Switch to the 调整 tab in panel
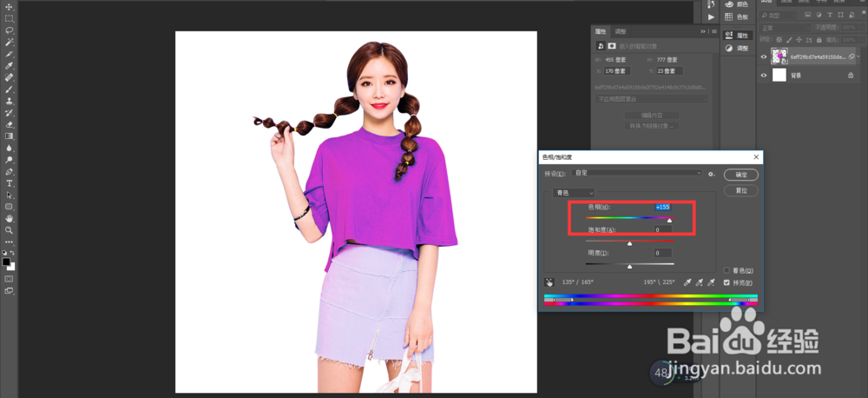The image size is (868, 398). (621, 31)
